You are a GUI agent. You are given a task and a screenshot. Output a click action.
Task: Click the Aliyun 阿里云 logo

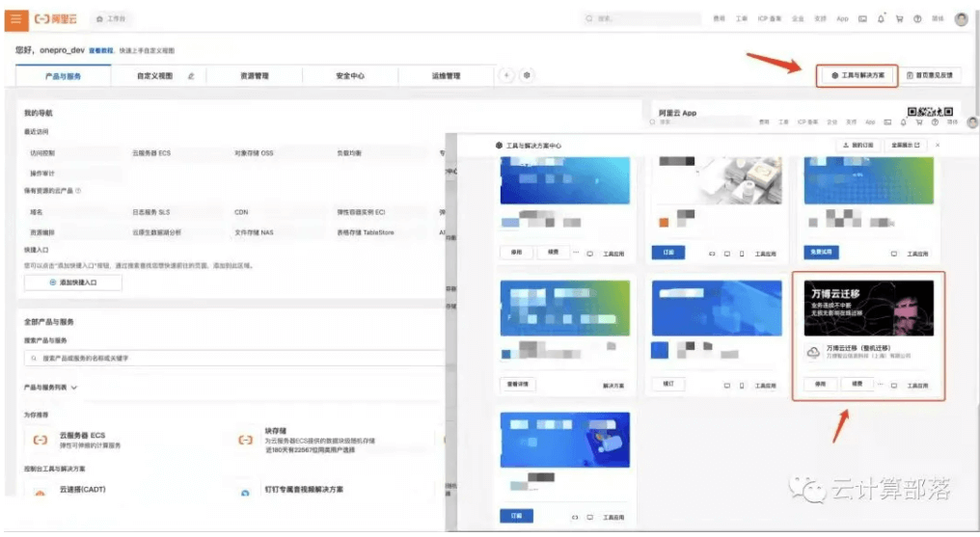[56, 19]
